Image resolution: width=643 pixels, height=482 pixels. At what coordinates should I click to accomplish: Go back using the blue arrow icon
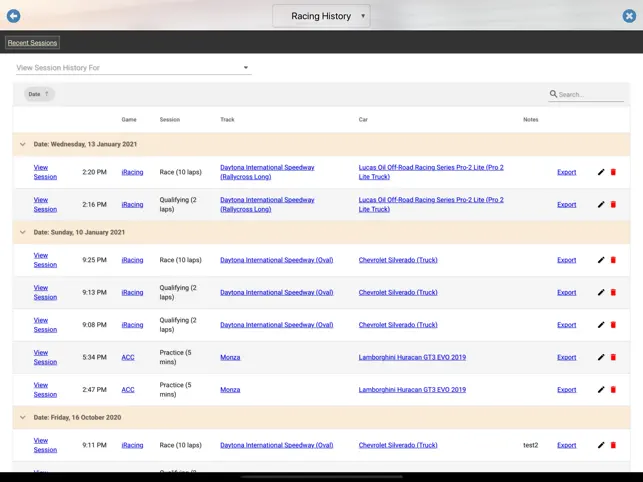[14, 16]
